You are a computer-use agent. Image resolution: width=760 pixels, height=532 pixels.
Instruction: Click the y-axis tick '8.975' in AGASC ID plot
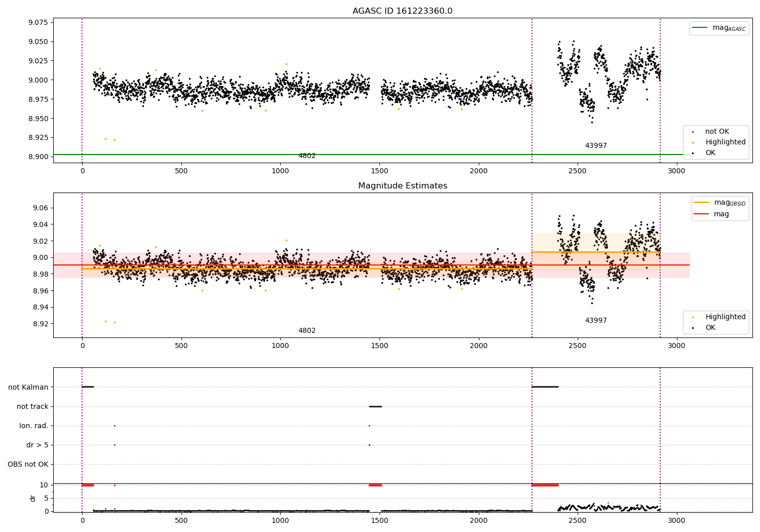pyautogui.click(x=38, y=99)
